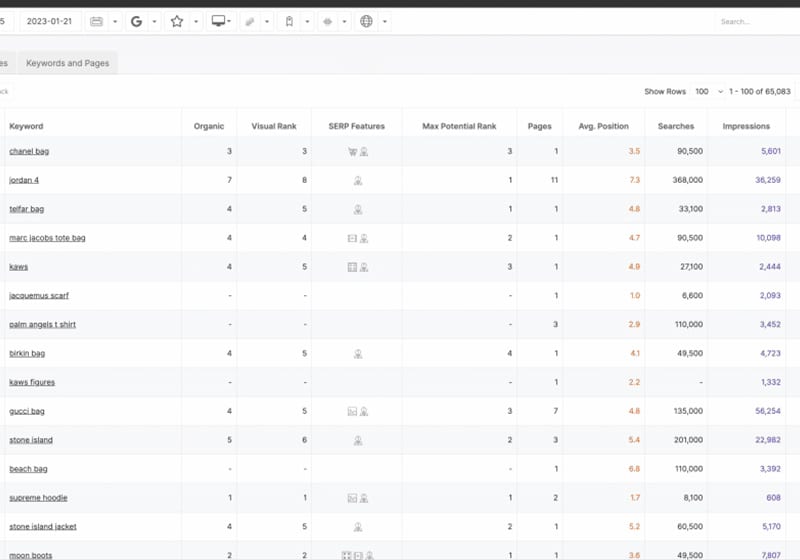The height and width of the screenshot is (560, 800).
Task: Click the star favorites icon
Action: coord(177,21)
